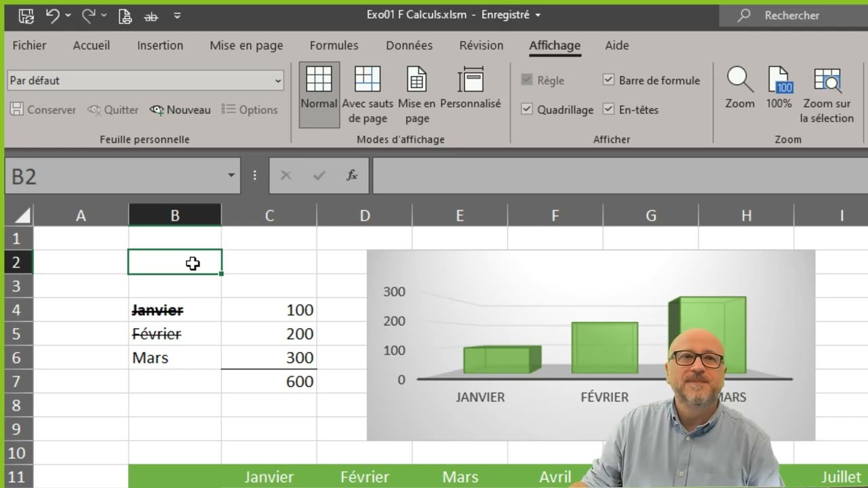868x488 pixels.
Task: Click the FÉVRIER bar in the chart
Action: (x=605, y=348)
